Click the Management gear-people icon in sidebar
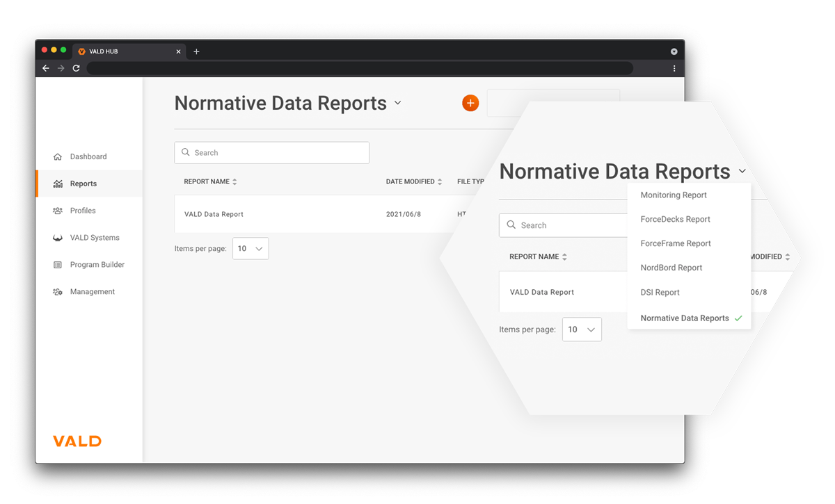835x504 pixels. (58, 292)
